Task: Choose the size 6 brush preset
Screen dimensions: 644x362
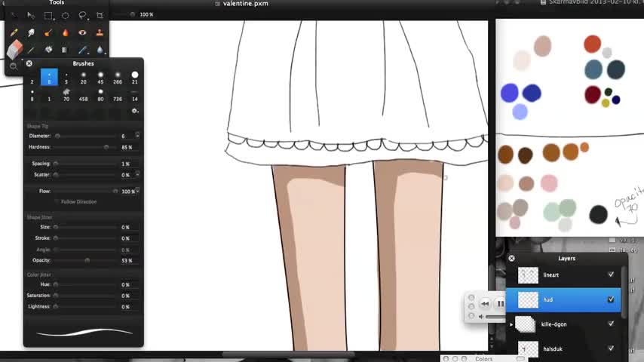Action: pos(49,77)
